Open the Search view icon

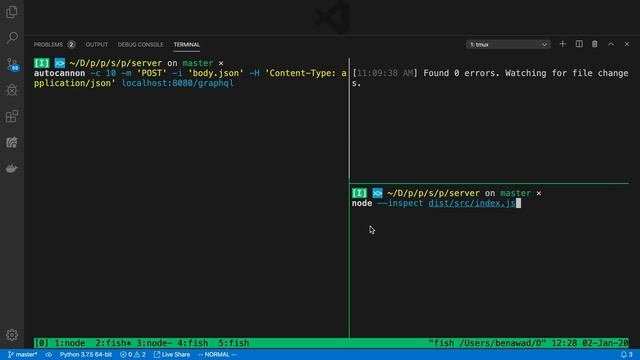[12, 38]
